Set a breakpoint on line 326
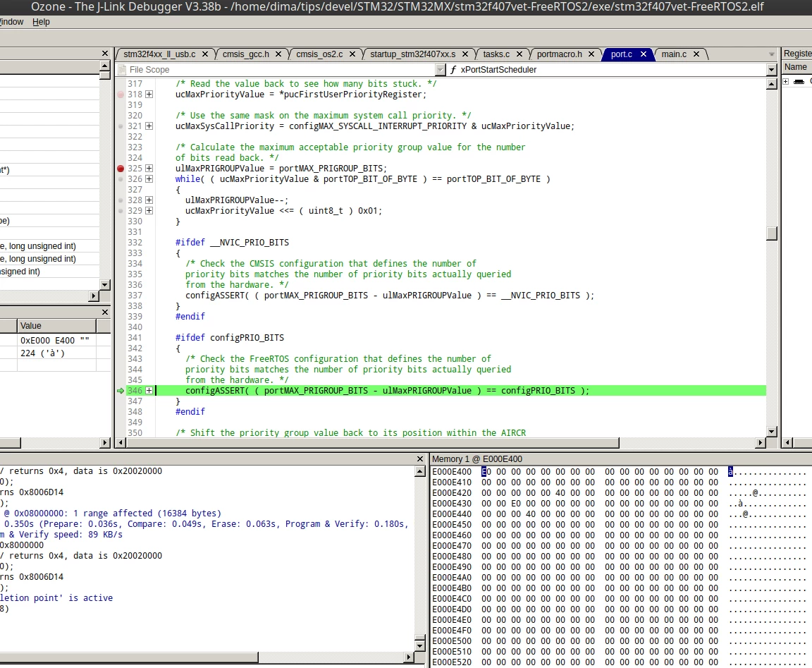Image resolution: width=812 pixels, height=668 pixels. click(x=121, y=178)
